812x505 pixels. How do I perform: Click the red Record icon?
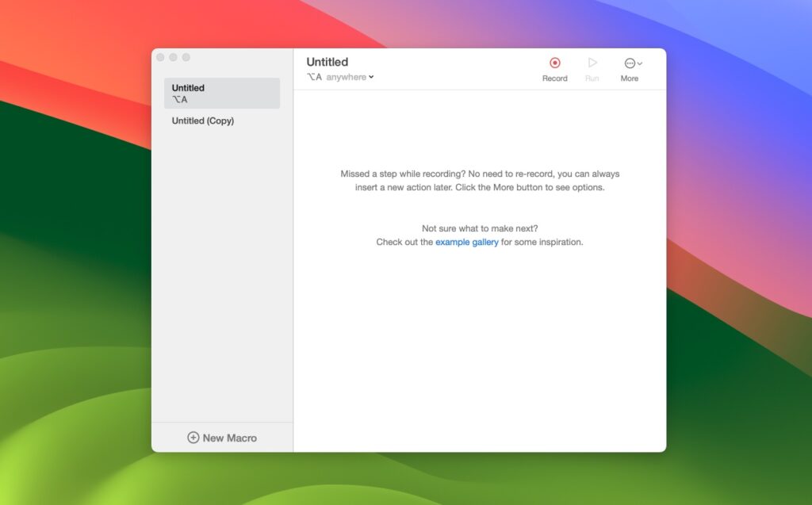(554, 63)
